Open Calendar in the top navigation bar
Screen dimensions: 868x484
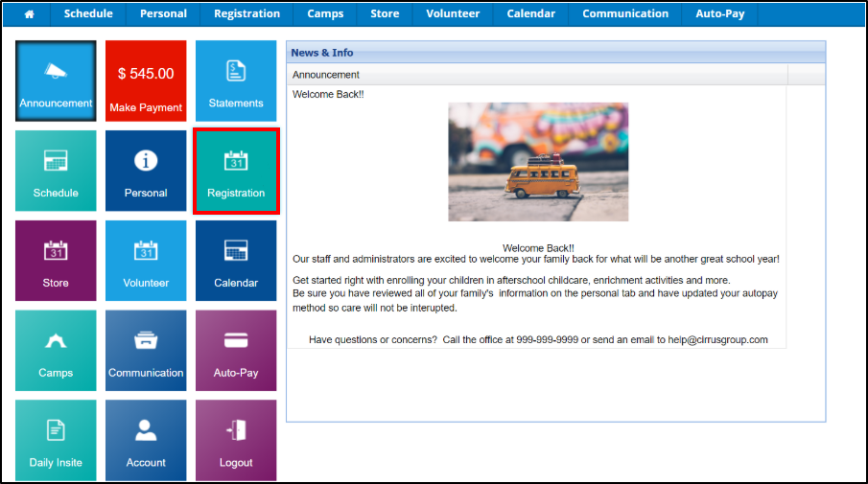531,13
